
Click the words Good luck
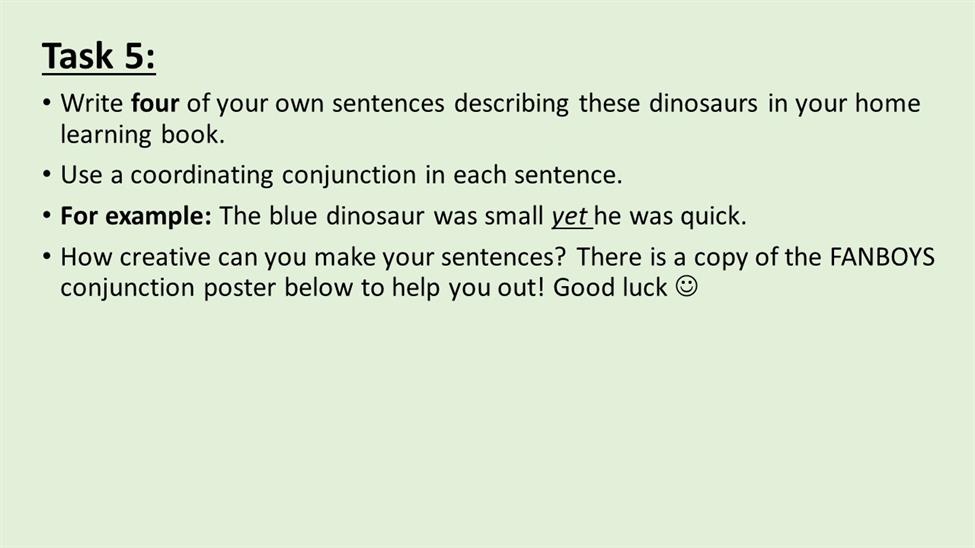[610, 287]
